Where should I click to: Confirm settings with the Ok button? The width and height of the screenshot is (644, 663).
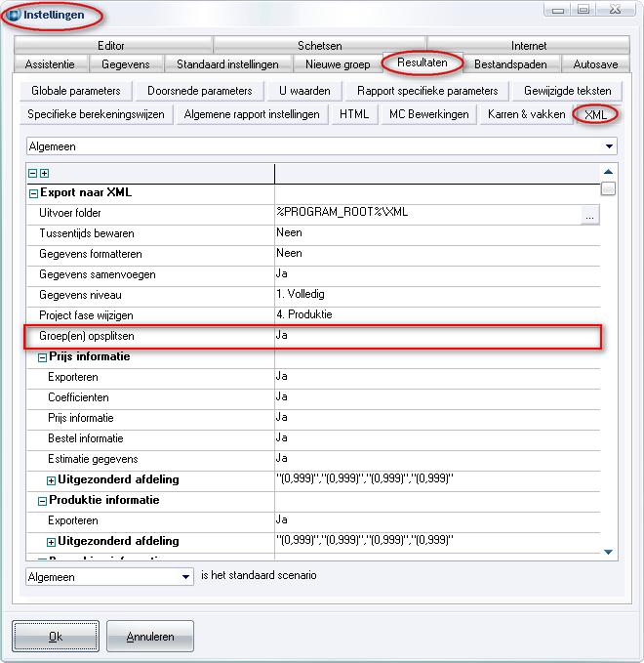pos(56,636)
